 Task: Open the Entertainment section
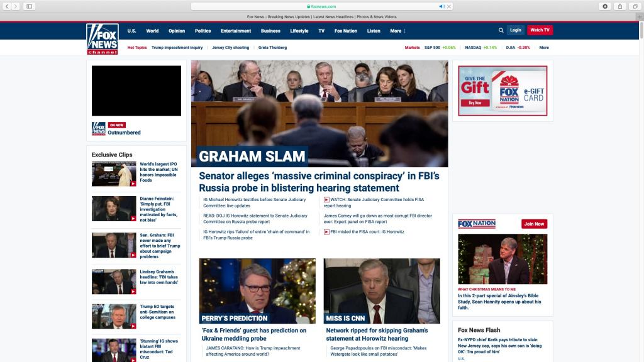click(x=236, y=31)
